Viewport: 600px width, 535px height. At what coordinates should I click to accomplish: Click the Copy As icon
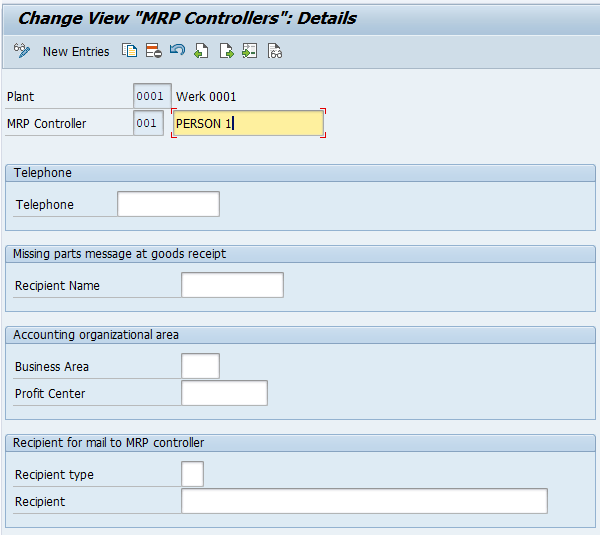click(130, 51)
